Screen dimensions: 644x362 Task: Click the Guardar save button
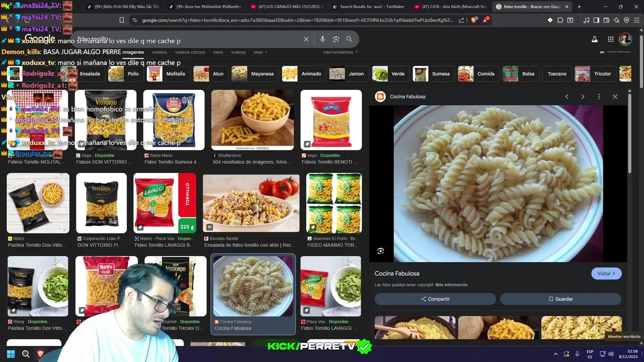point(560,299)
